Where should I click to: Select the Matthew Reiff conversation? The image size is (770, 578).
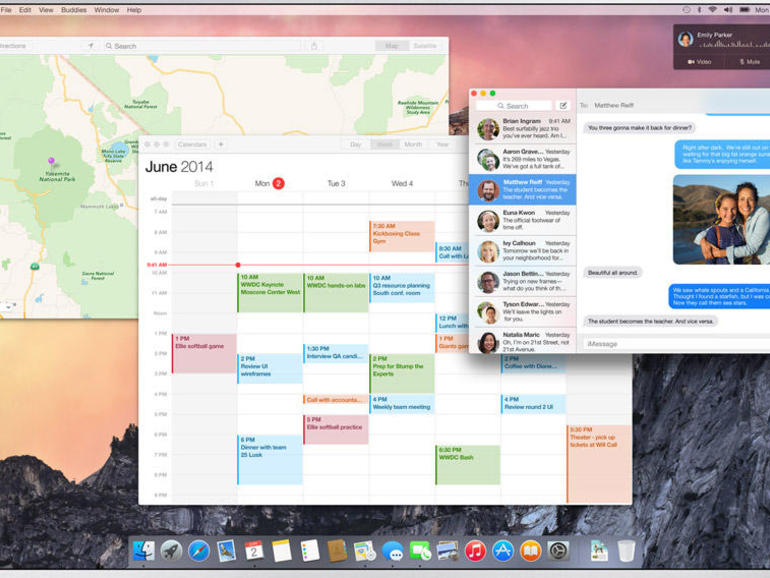pos(522,190)
